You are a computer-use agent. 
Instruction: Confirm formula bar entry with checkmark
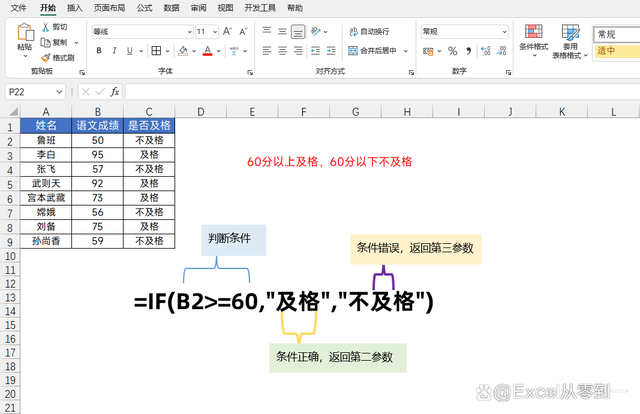pyautogui.click(x=100, y=92)
